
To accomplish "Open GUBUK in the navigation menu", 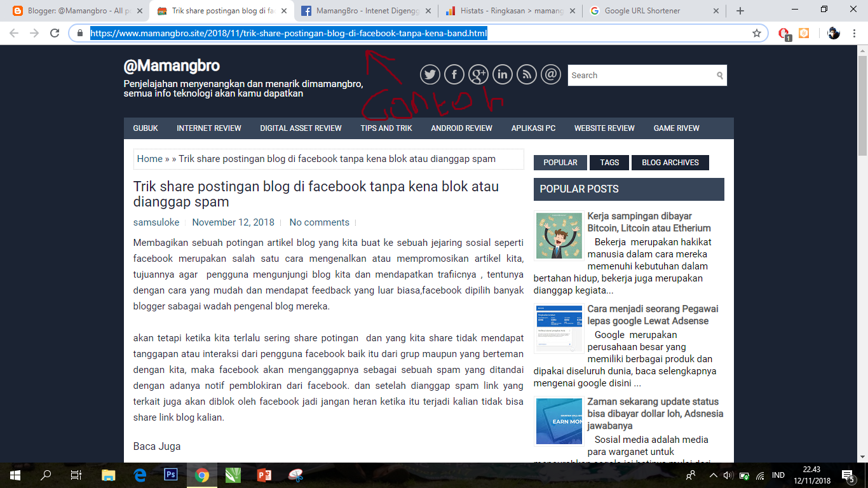I will pyautogui.click(x=146, y=128).
